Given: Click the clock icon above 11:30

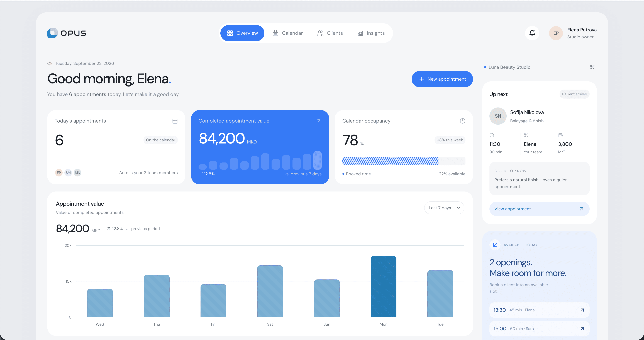Looking at the screenshot, I should [x=492, y=135].
